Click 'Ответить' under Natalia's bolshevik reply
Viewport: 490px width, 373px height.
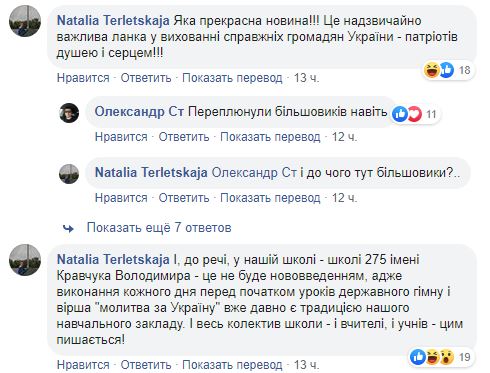(x=184, y=198)
